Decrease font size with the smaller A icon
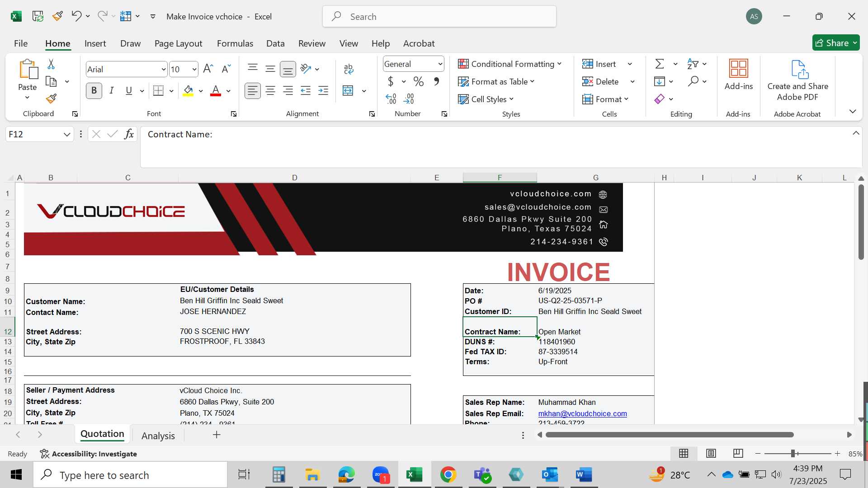 [x=226, y=69]
